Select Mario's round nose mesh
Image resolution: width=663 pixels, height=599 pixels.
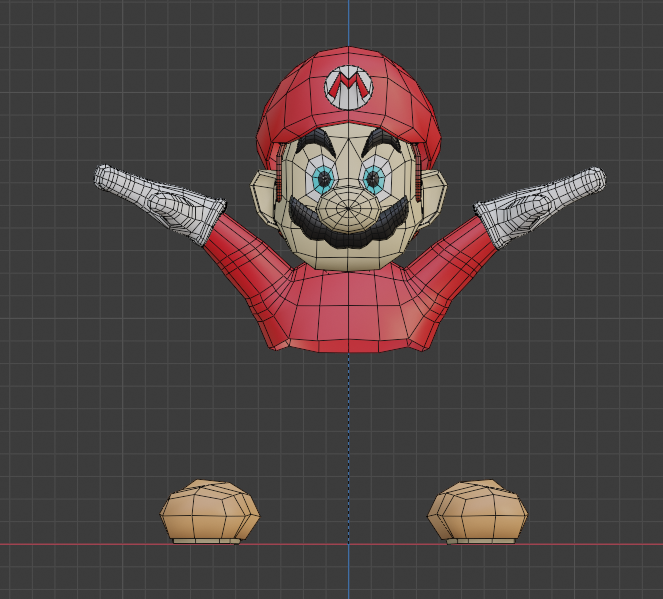(x=348, y=208)
